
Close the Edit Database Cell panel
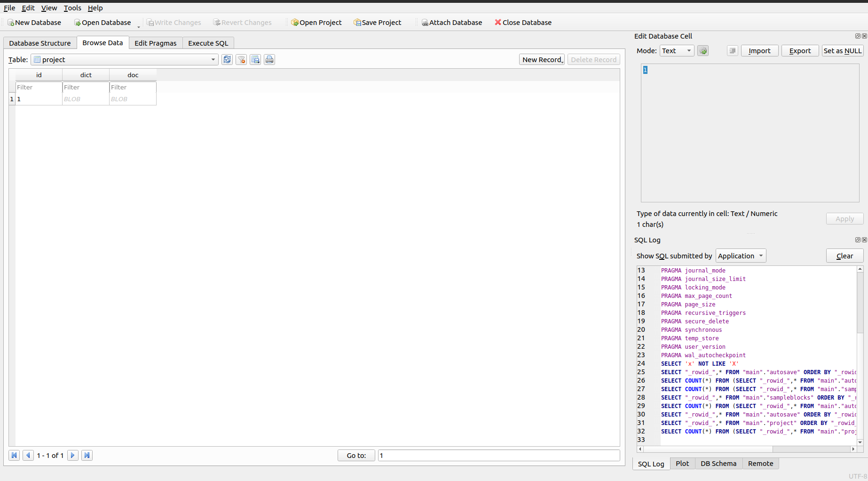864,36
